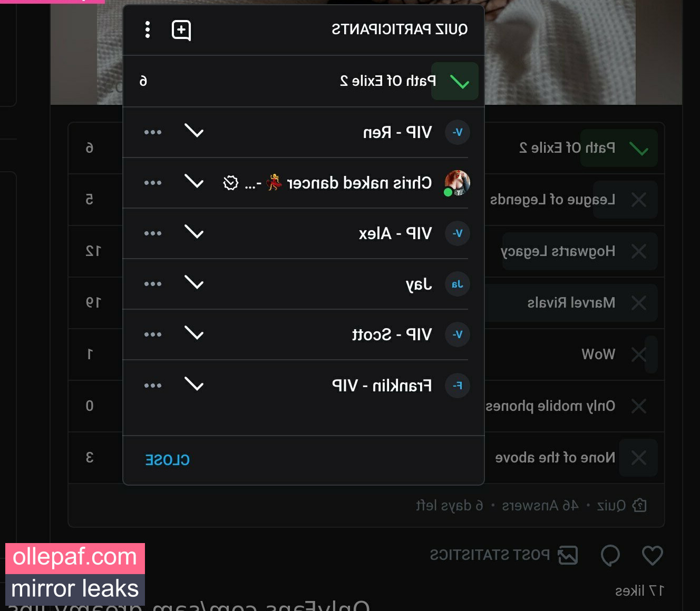This screenshot has width=700, height=611.
Task: Click the Franklin - VIP participant name
Action: [x=382, y=386]
